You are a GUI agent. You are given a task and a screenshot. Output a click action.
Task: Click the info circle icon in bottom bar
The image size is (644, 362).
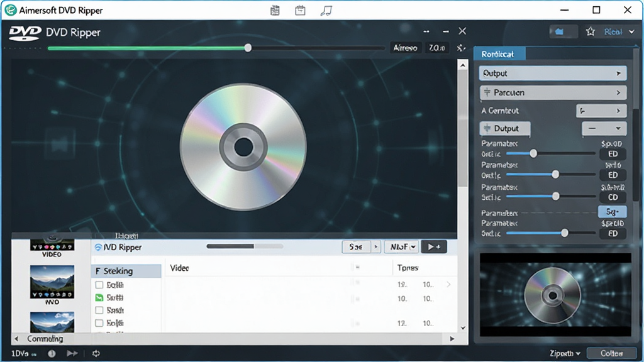[52, 353]
